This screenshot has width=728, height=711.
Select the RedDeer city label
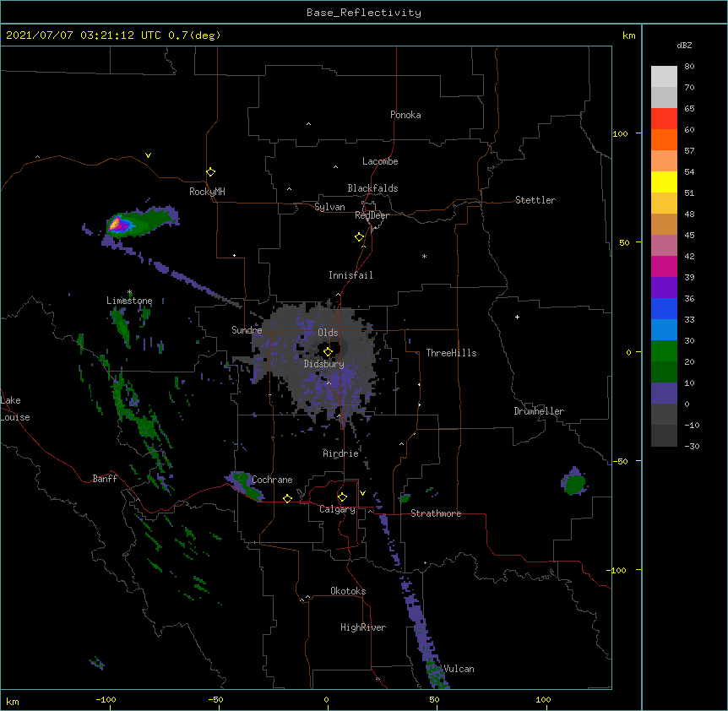coord(372,215)
